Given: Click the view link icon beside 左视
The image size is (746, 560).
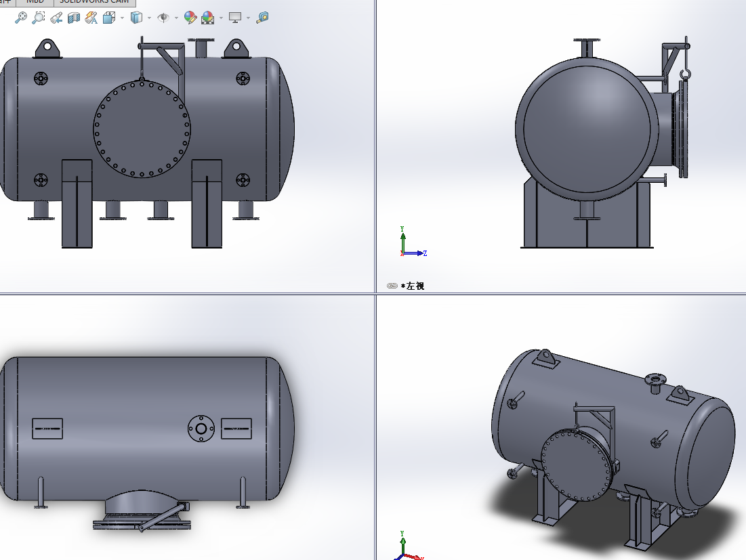Looking at the screenshot, I should [392, 286].
